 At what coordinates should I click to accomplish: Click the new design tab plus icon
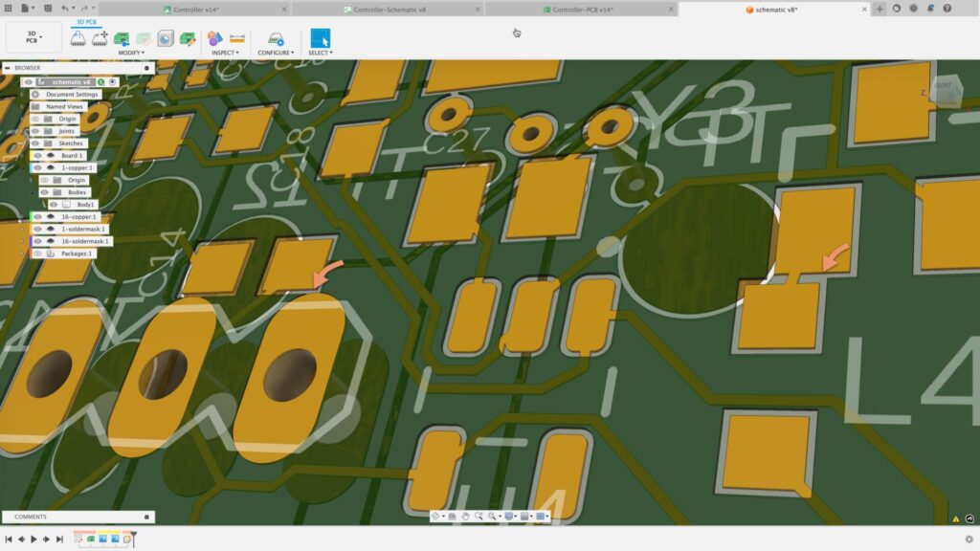point(880,9)
